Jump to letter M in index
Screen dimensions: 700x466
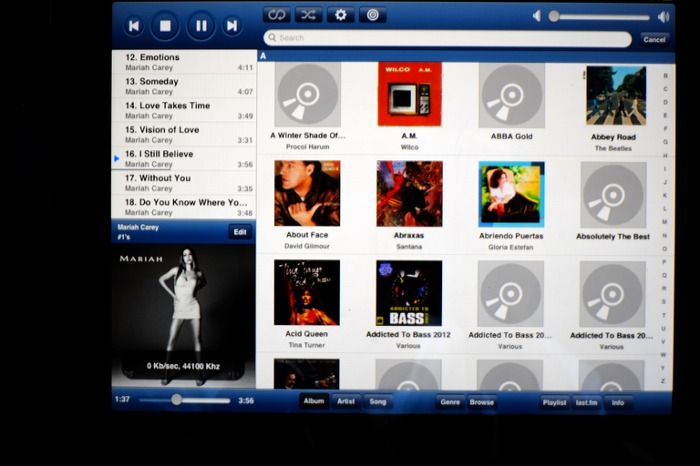pos(665,222)
